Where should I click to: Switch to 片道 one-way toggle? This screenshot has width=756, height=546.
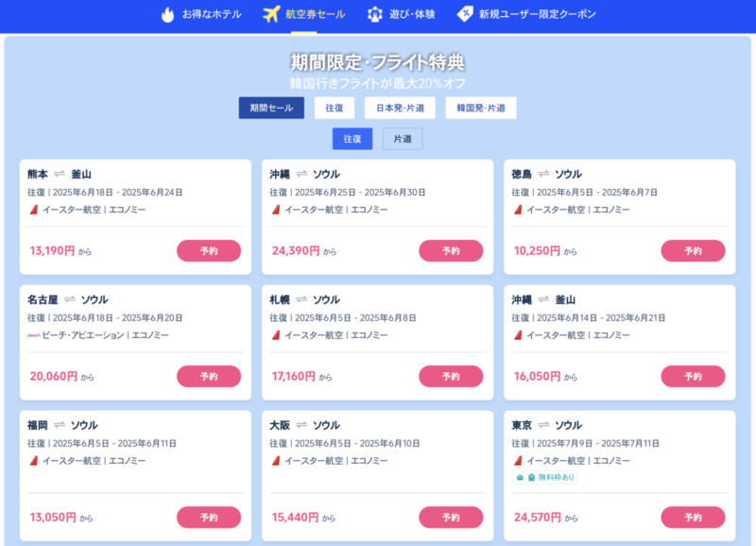(x=403, y=139)
